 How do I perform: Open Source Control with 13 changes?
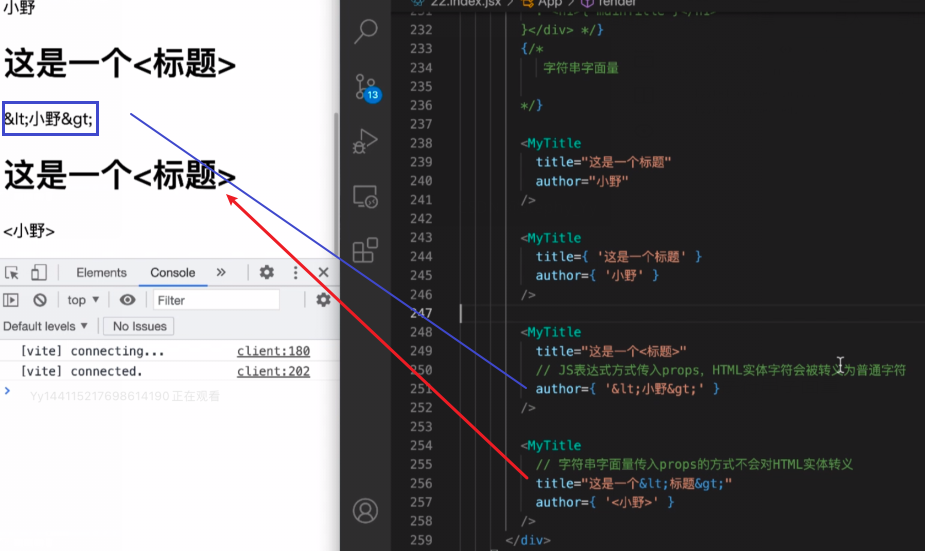tap(366, 88)
